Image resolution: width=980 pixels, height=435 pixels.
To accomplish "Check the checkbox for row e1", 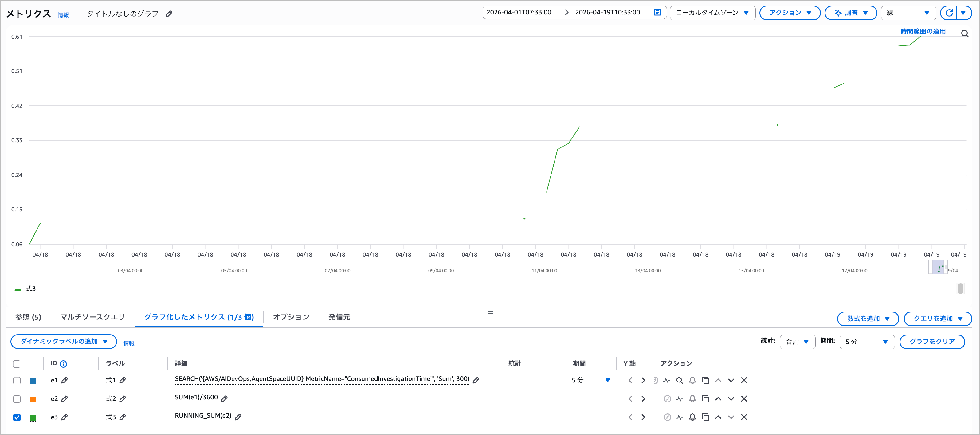I will pyautogui.click(x=17, y=380).
